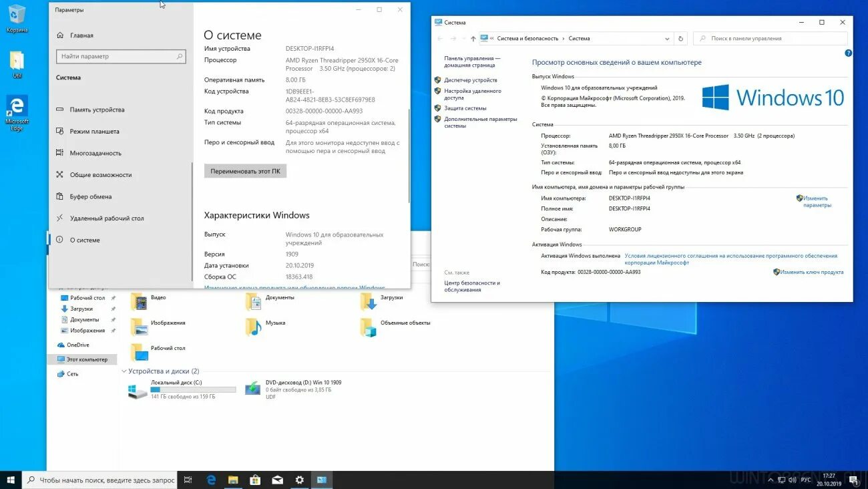
Task: Open the Рабочий стол folder in the Explorer main pane
Action: pyautogui.click(x=158, y=351)
